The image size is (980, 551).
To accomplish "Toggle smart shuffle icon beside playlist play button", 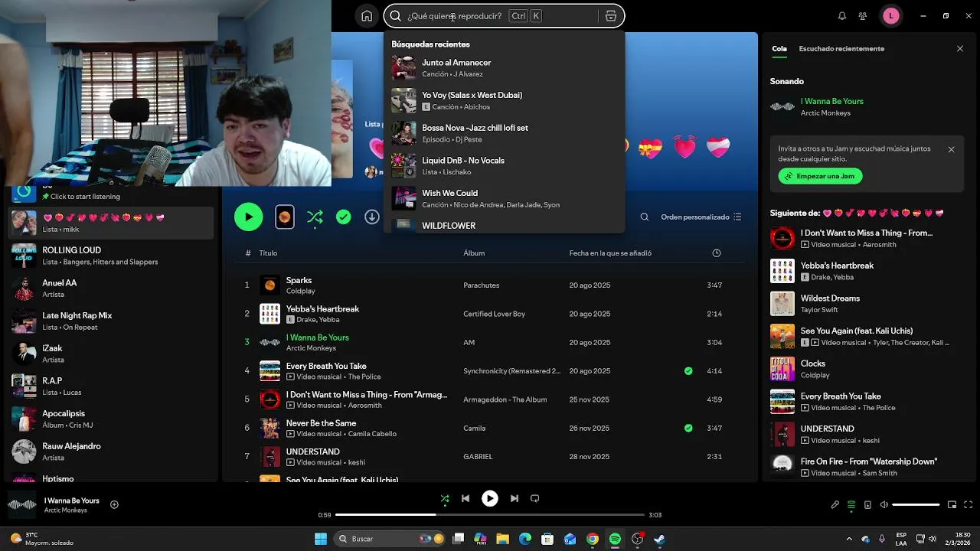I will tap(315, 217).
